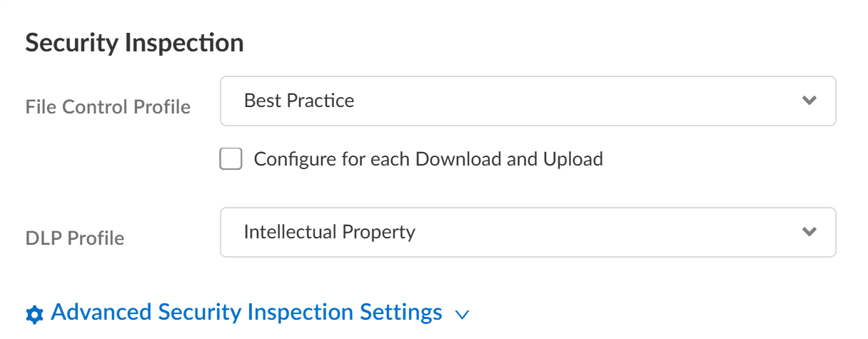Enable Configure for each Download and Upload checkbox
This screenshot has width=868, height=339.
click(x=231, y=159)
